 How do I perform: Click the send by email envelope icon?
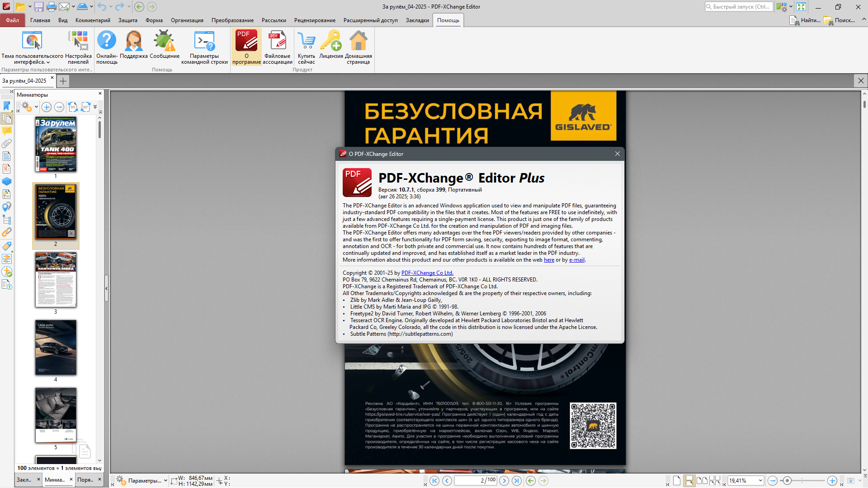pos(64,7)
